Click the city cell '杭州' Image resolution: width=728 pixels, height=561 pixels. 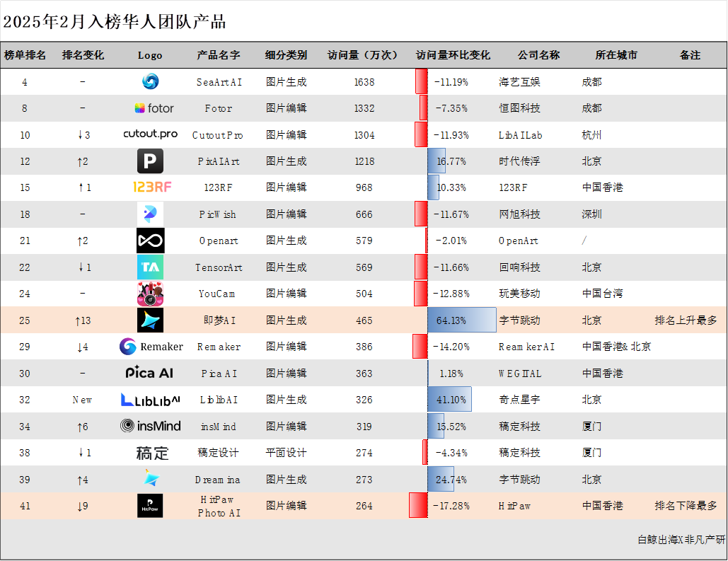pos(591,135)
